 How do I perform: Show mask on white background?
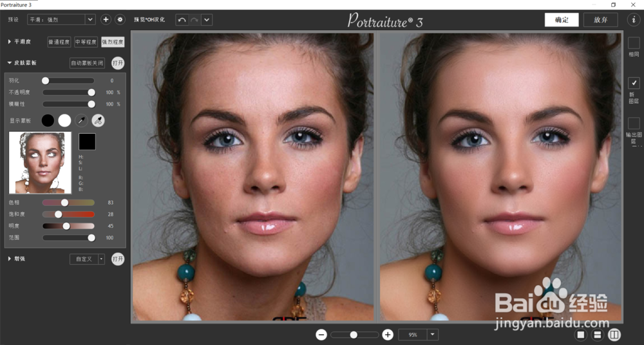tap(64, 120)
